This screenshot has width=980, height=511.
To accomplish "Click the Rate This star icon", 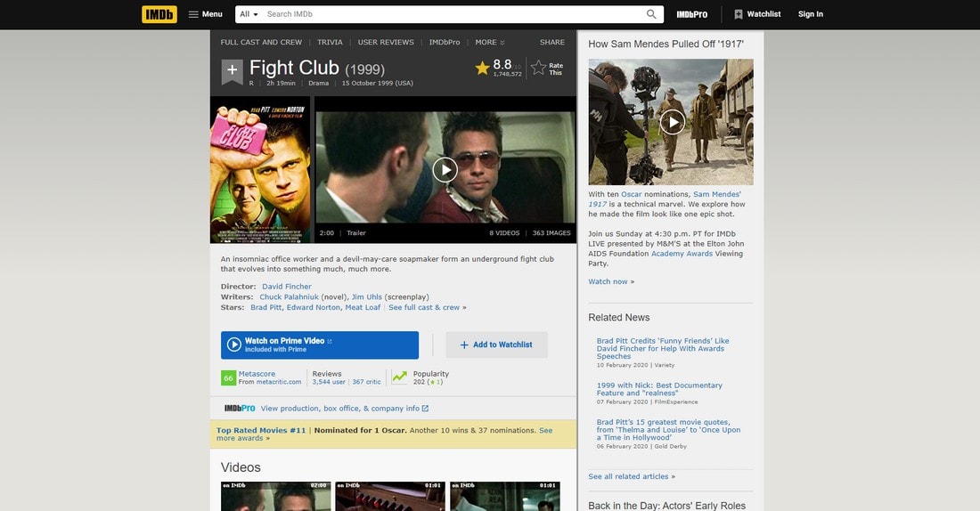I will [x=538, y=68].
